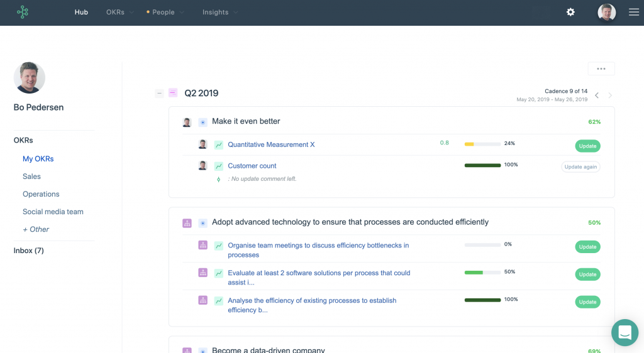Select Operations in the sidebar
Screen dimensions: 644x353
(x=41, y=194)
